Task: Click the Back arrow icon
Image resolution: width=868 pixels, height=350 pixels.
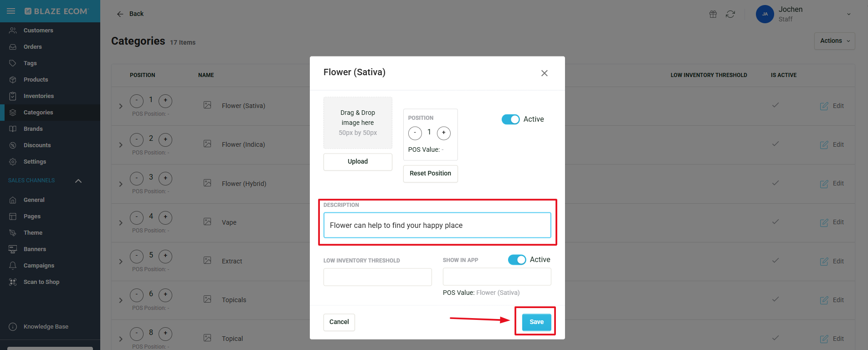Action: point(120,14)
